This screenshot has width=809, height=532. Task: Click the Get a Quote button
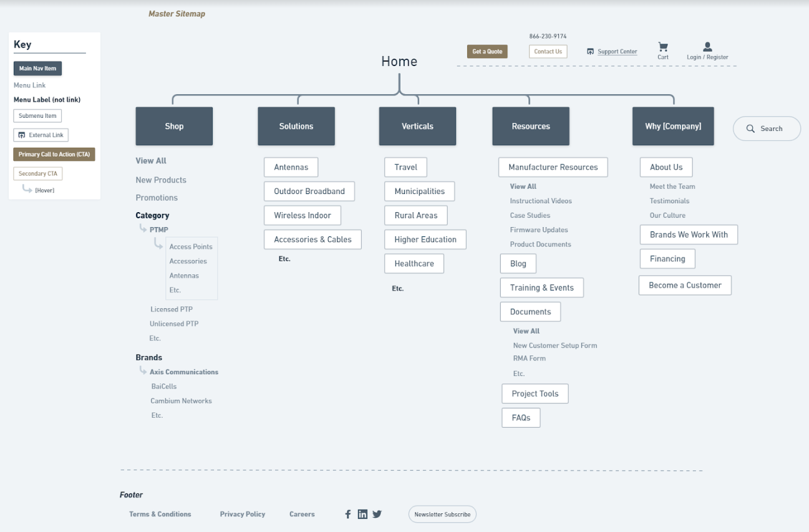point(487,51)
